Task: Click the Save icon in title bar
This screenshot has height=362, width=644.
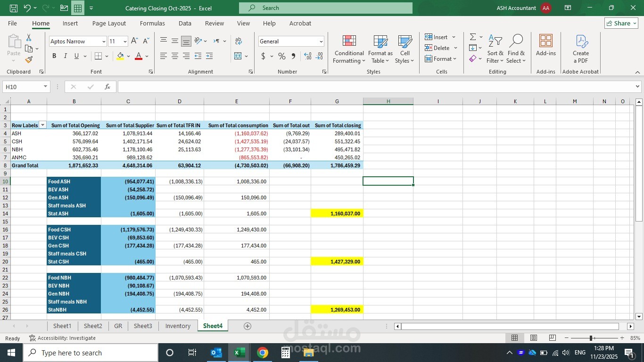Action: click(14, 8)
